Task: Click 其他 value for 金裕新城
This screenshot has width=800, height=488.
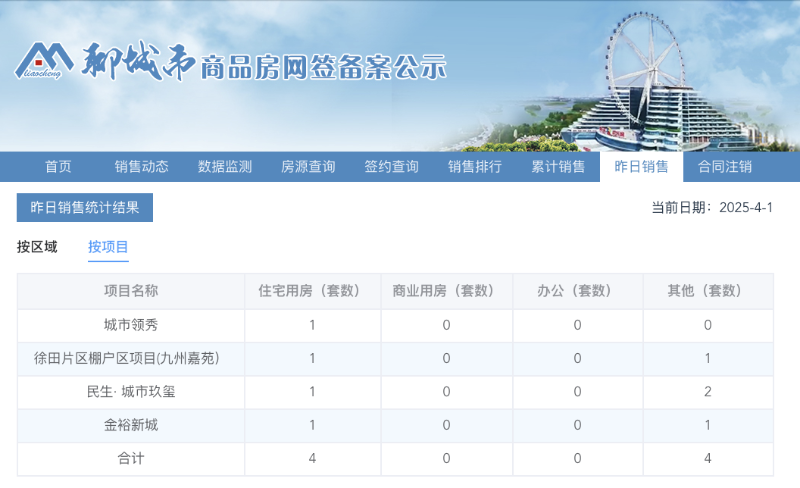Action: [x=708, y=425]
